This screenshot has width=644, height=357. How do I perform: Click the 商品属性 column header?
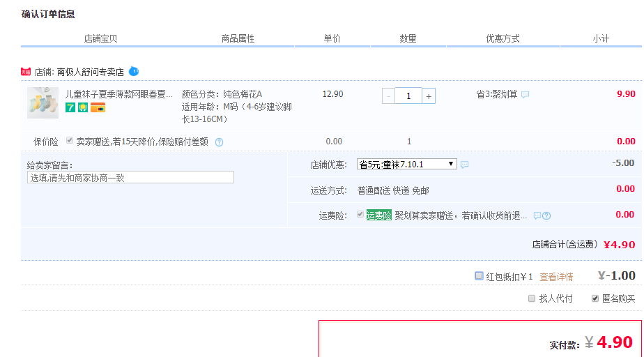point(238,38)
